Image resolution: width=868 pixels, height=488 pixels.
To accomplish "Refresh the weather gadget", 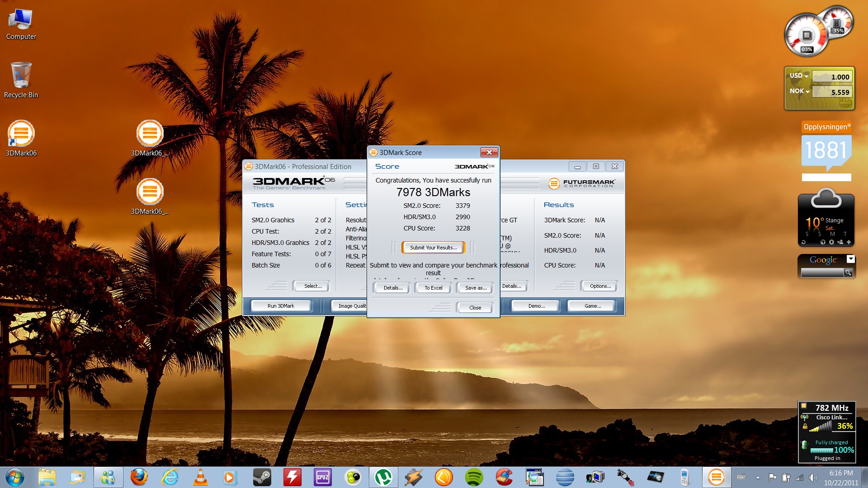I will tap(803, 242).
